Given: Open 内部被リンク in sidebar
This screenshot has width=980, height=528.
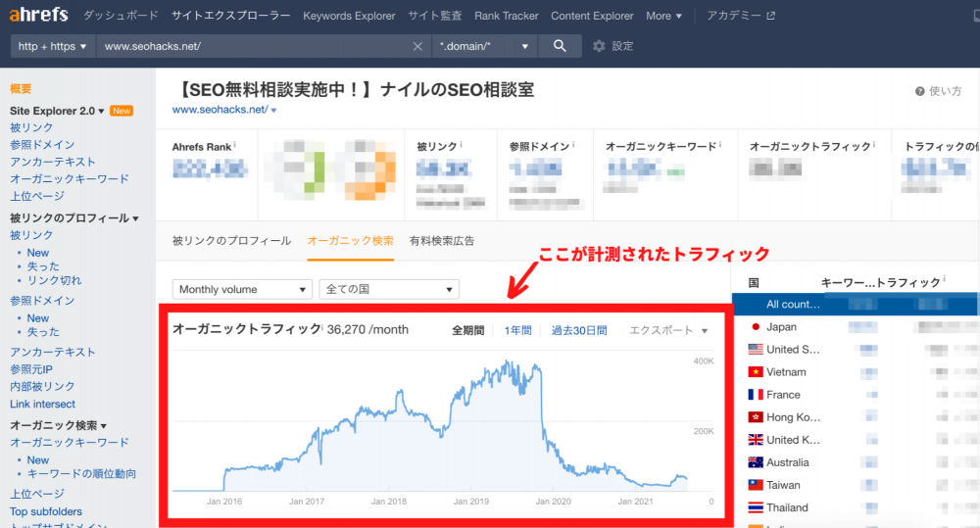Looking at the screenshot, I should (42, 386).
